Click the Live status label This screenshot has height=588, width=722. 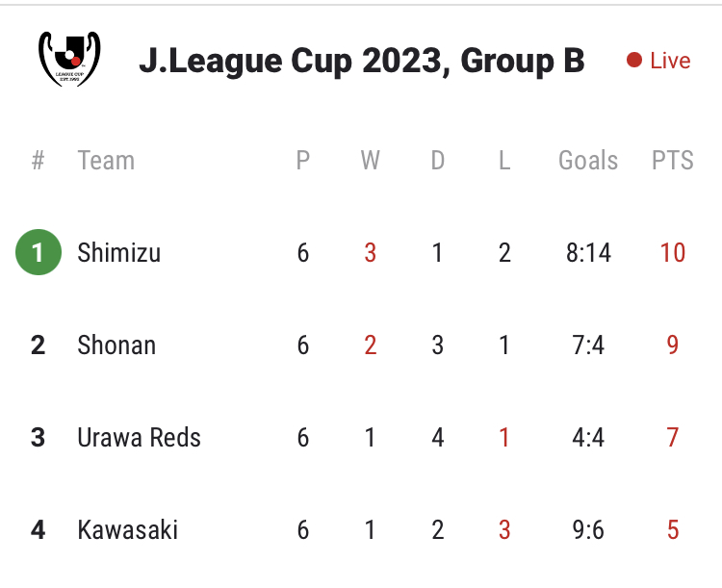pos(670,61)
